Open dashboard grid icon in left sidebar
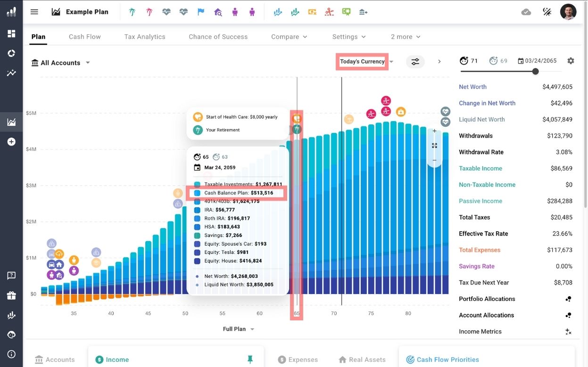Viewport: 588px width, 367px height. pos(11,33)
